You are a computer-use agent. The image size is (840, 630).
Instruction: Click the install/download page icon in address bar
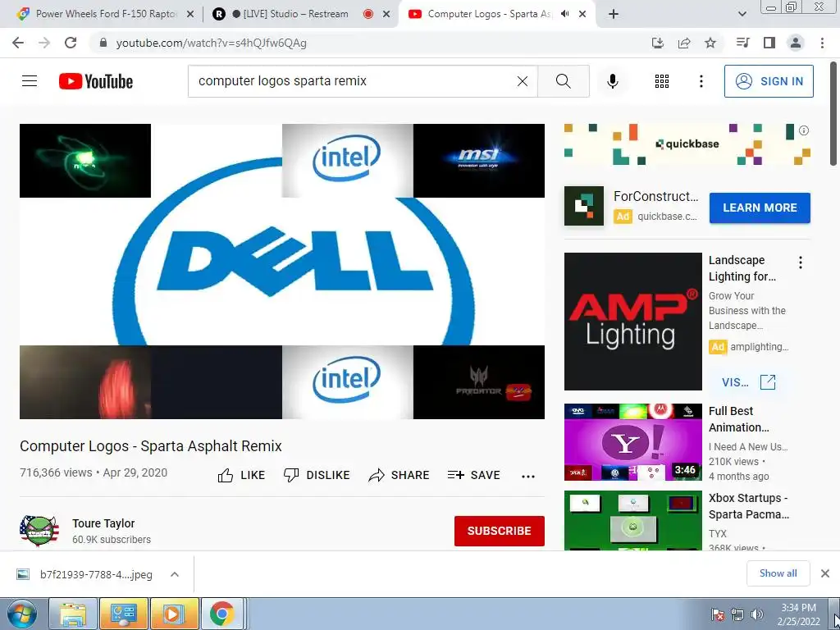click(658, 43)
